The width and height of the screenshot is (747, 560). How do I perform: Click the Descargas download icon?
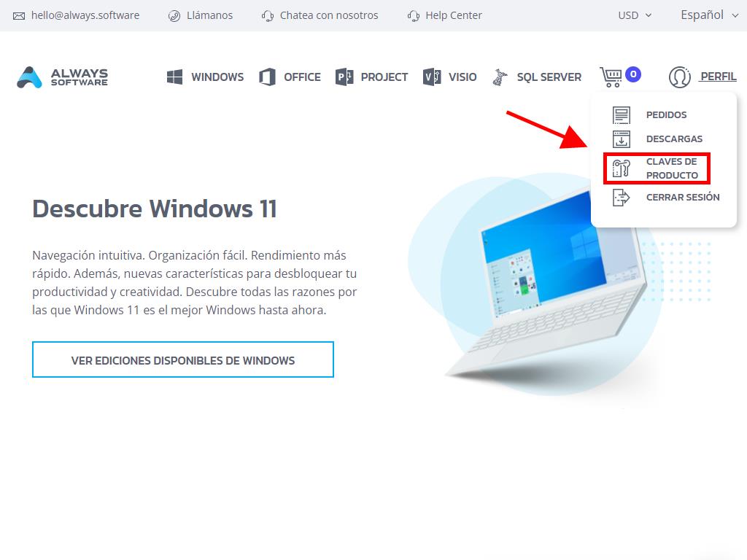(x=621, y=139)
